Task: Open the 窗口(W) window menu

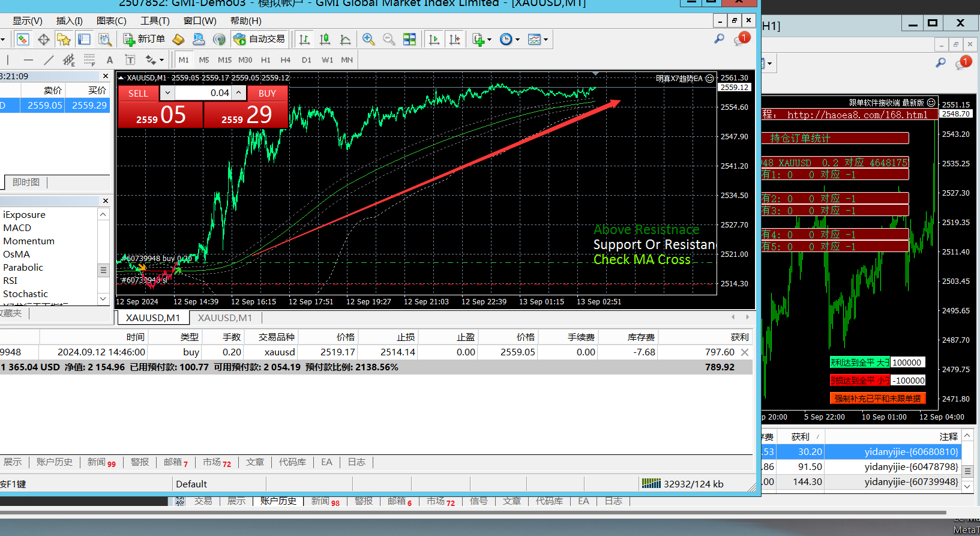Action: (200, 21)
